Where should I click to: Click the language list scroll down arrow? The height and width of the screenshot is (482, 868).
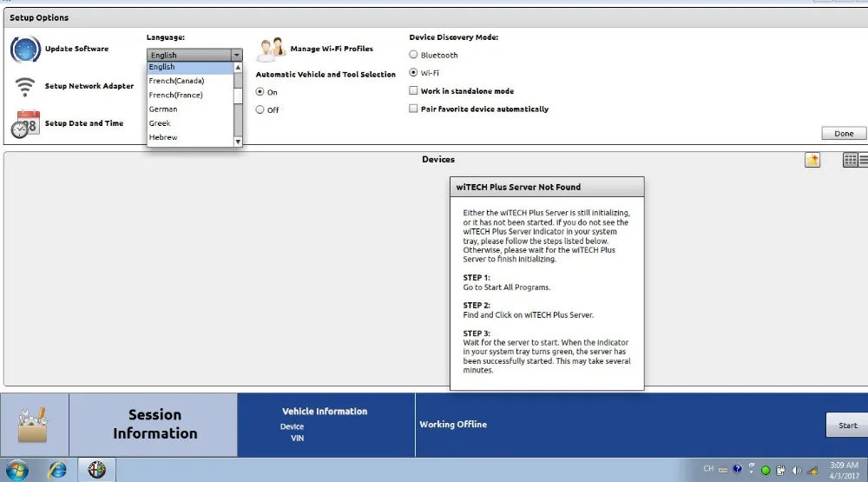[x=238, y=142]
